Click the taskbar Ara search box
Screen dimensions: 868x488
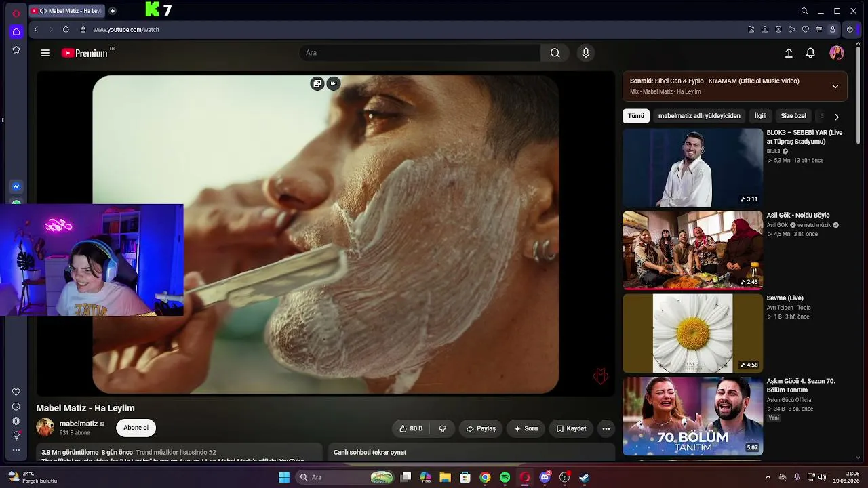(346, 477)
